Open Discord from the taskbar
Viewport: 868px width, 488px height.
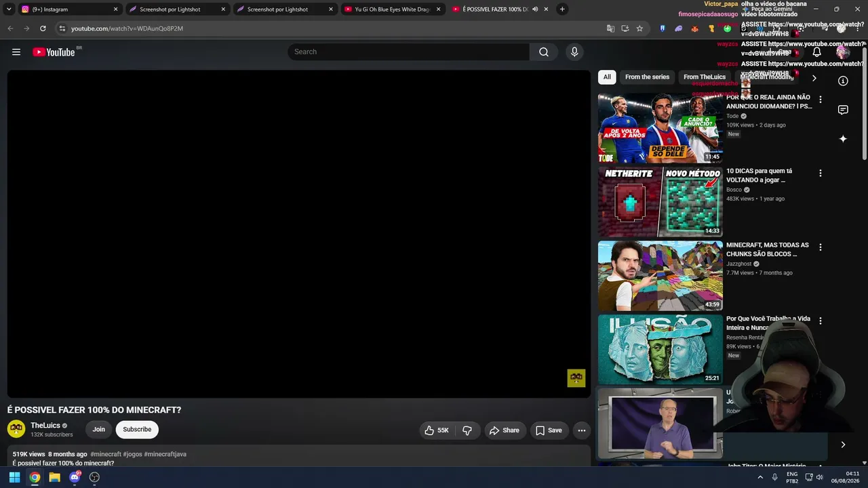tap(75, 477)
